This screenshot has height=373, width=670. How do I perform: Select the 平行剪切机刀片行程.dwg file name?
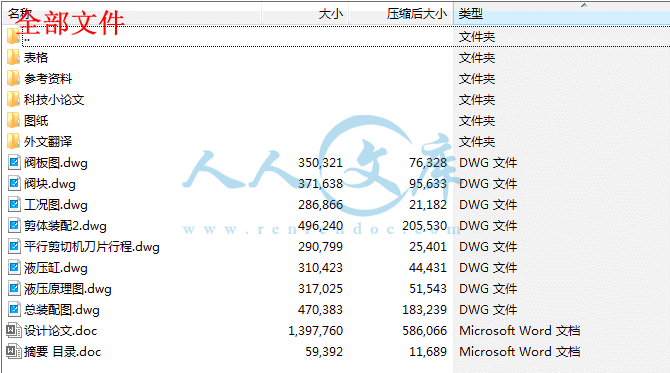[91, 247]
